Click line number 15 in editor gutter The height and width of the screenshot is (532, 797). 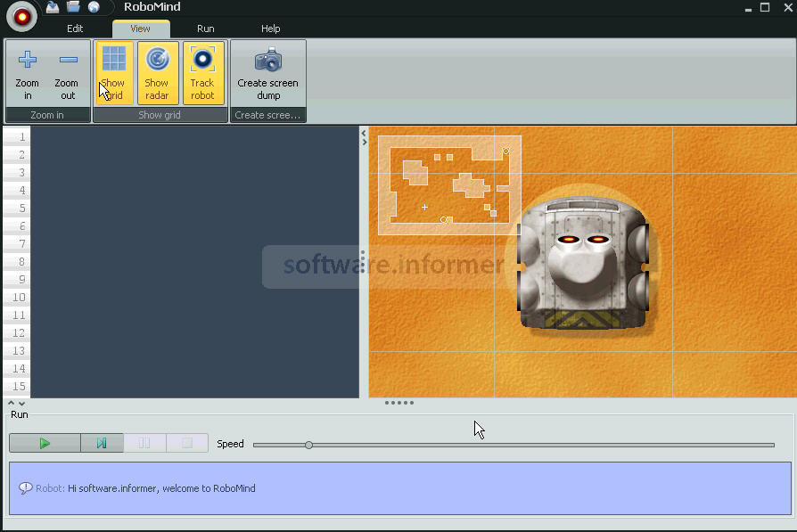click(19, 386)
